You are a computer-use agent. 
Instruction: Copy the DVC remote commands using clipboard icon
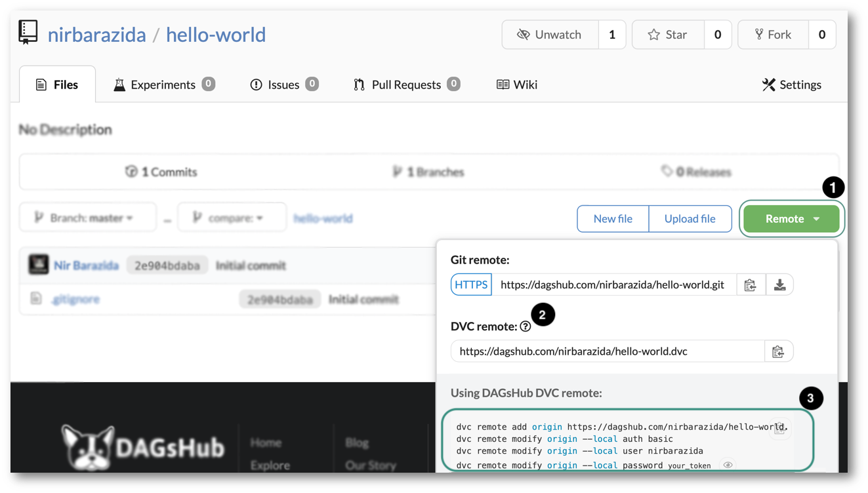(779, 427)
